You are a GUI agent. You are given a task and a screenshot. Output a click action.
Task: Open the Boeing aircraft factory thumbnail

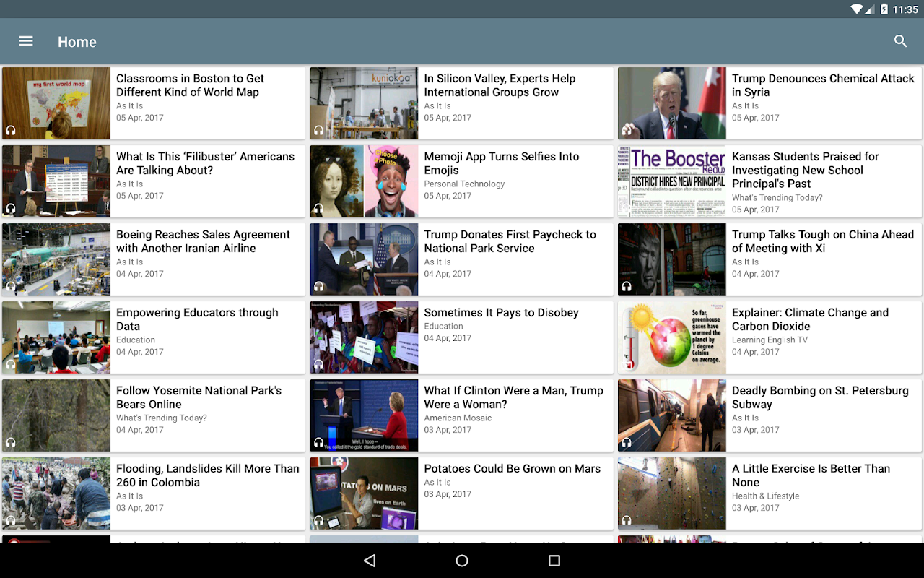56,259
